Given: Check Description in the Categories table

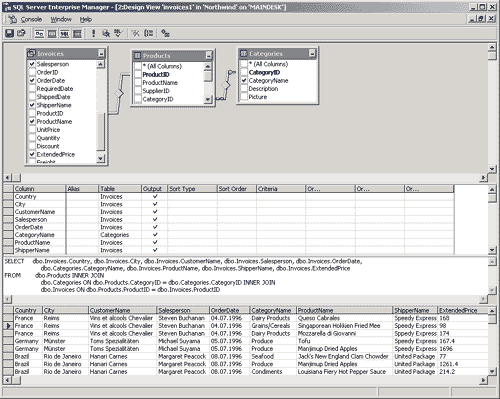Looking at the screenshot, I should click(244, 88).
